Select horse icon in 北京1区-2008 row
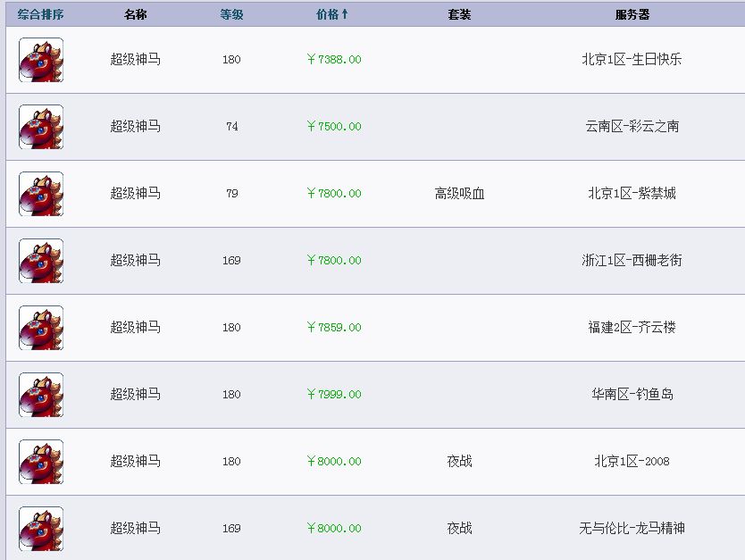The width and height of the screenshot is (745, 560). click(x=41, y=462)
